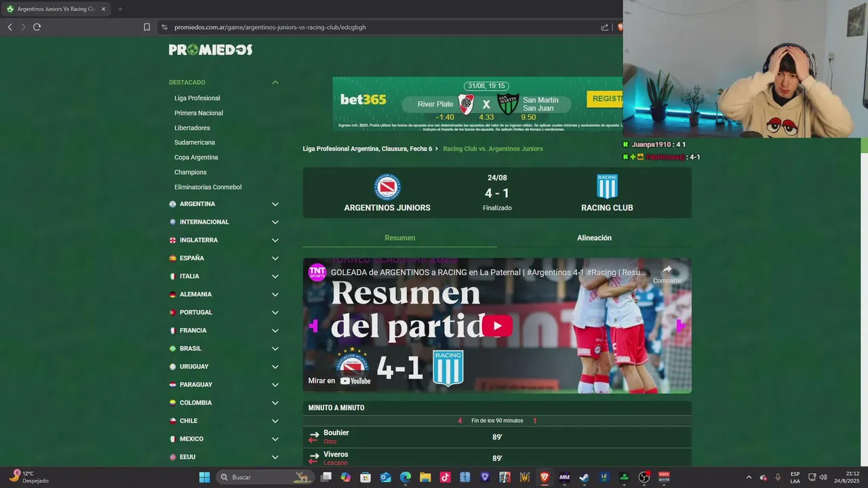
Task: Expand the ITALIA section
Action: click(x=275, y=277)
